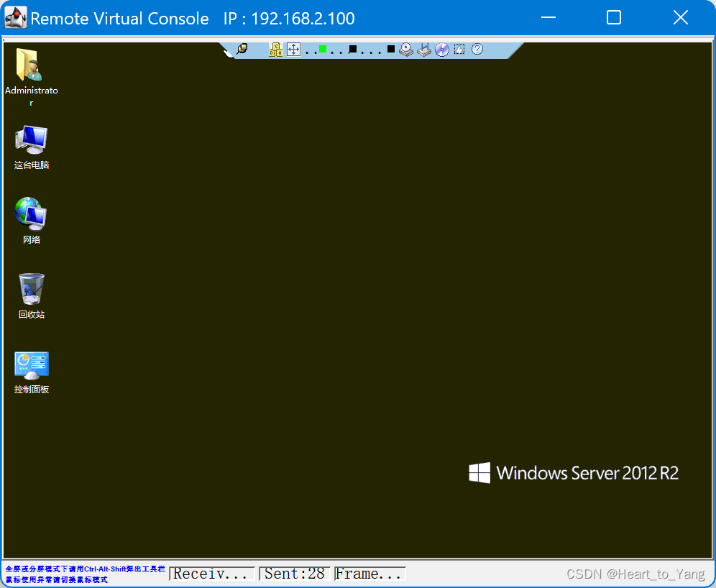Click the CD disc image icon
The image size is (716, 588).
[x=441, y=49]
